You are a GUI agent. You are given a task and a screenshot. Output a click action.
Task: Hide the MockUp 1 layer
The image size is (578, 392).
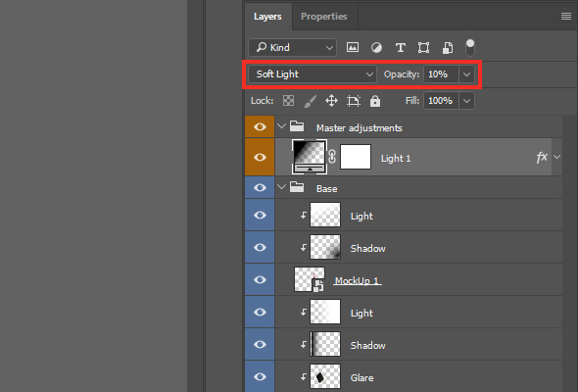pos(260,279)
